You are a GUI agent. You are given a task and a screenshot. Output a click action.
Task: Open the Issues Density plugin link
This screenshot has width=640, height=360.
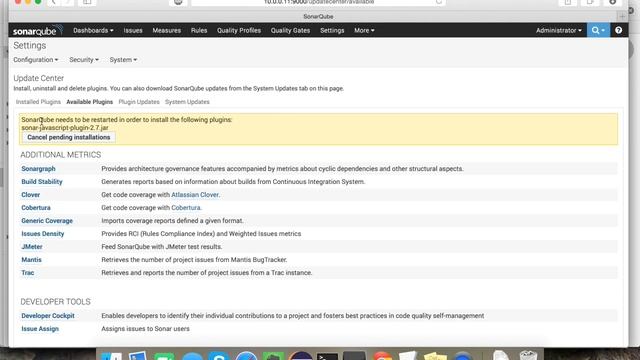42,234
